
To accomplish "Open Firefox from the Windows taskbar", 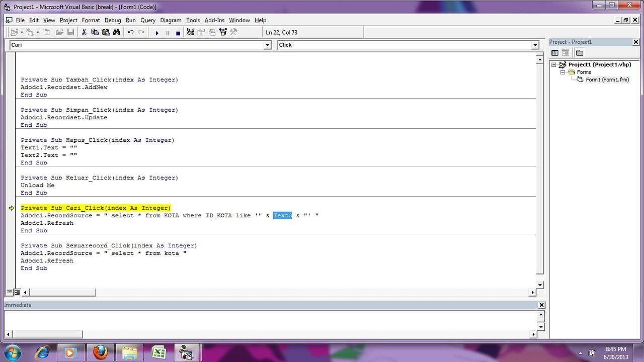I will click(x=101, y=352).
